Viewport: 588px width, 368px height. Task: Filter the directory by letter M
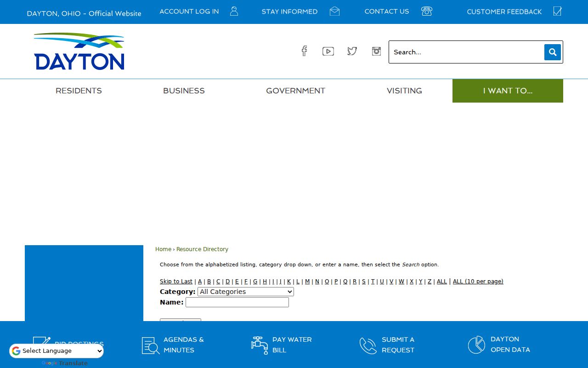307,282
